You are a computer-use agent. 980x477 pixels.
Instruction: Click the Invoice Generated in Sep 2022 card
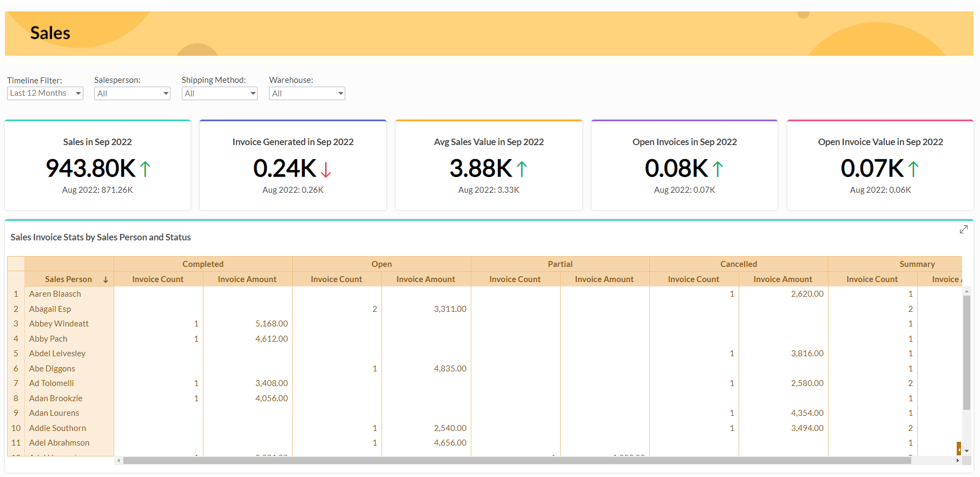(293, 165)
